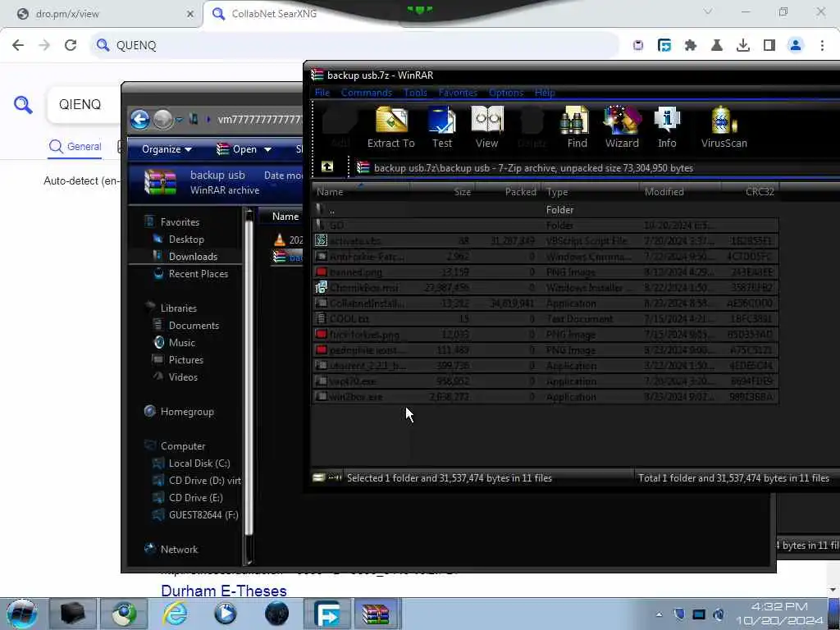Open WinRAR Favorites menu
840x630 pixels.
[458, 93]
